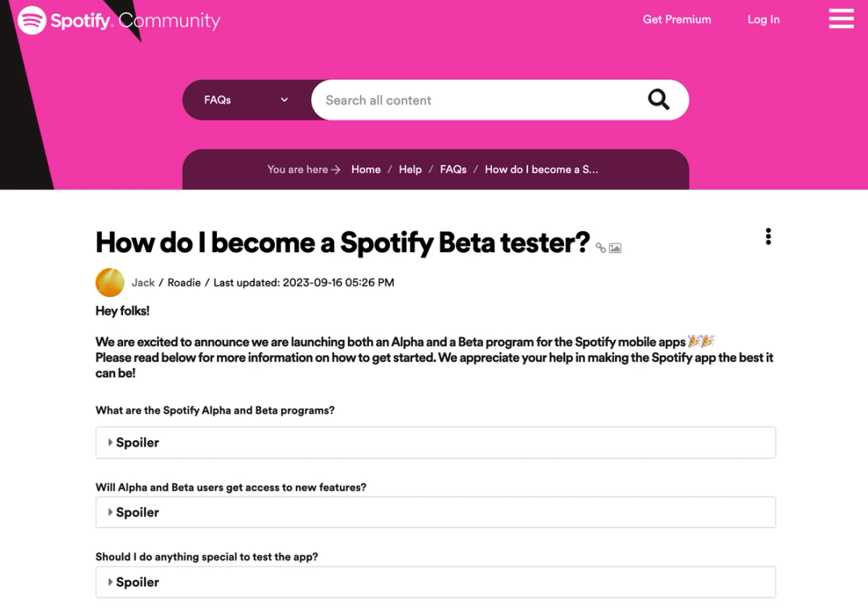Click the search magnifying glass icon
The image size is (868, 608).
click(x=658, y=99)
